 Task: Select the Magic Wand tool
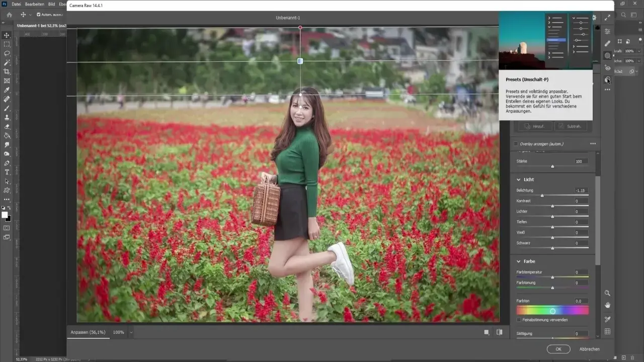pyautogui.click(x=7, y=62)
